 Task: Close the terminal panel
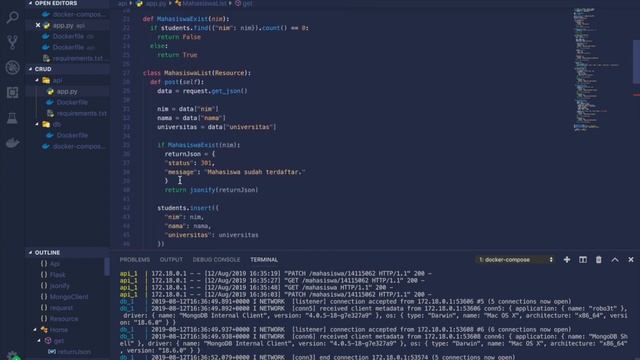631,260
